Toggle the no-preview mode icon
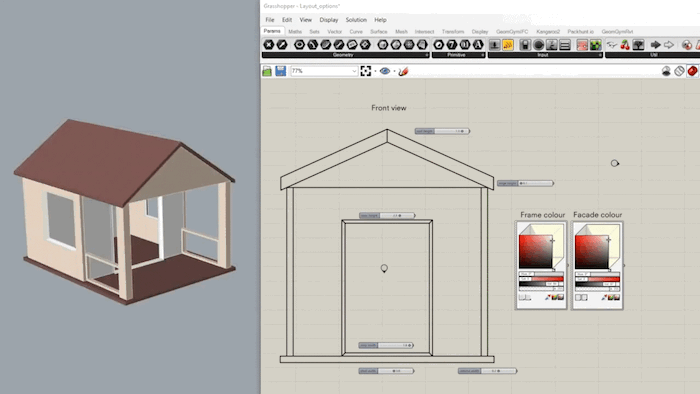Image resolution: width=700 pixels, height=394 pixels. click(666, 71)
